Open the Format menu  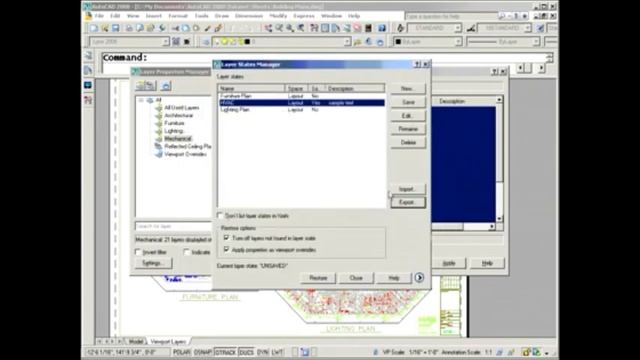(178, 16)
